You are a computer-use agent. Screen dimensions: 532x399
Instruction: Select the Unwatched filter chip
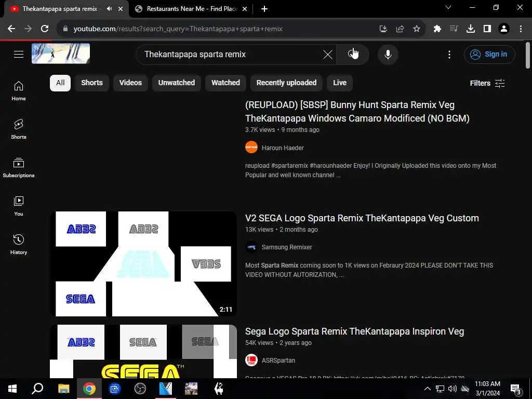click(x=177, y=83)
